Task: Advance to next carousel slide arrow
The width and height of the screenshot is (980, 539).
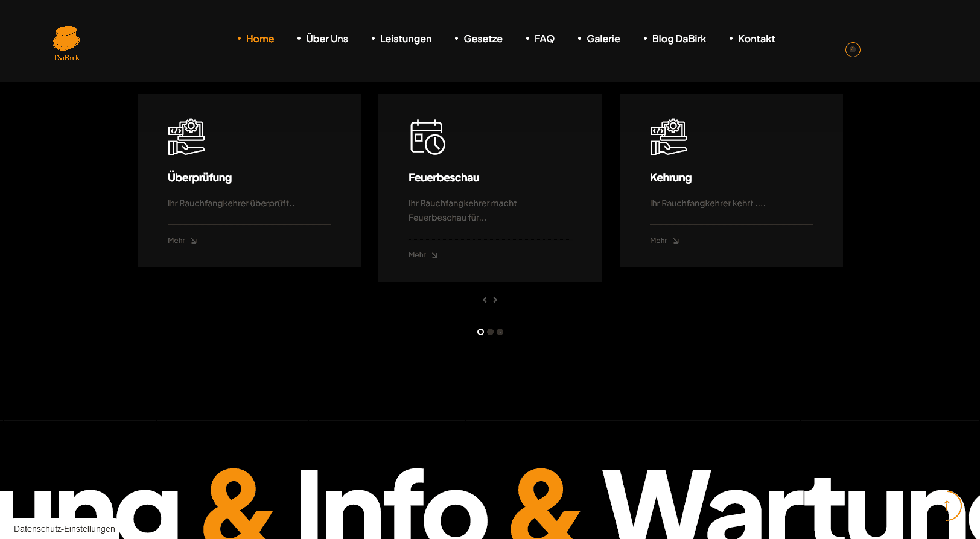Action: pyautogui.click(x=495, y=300)
